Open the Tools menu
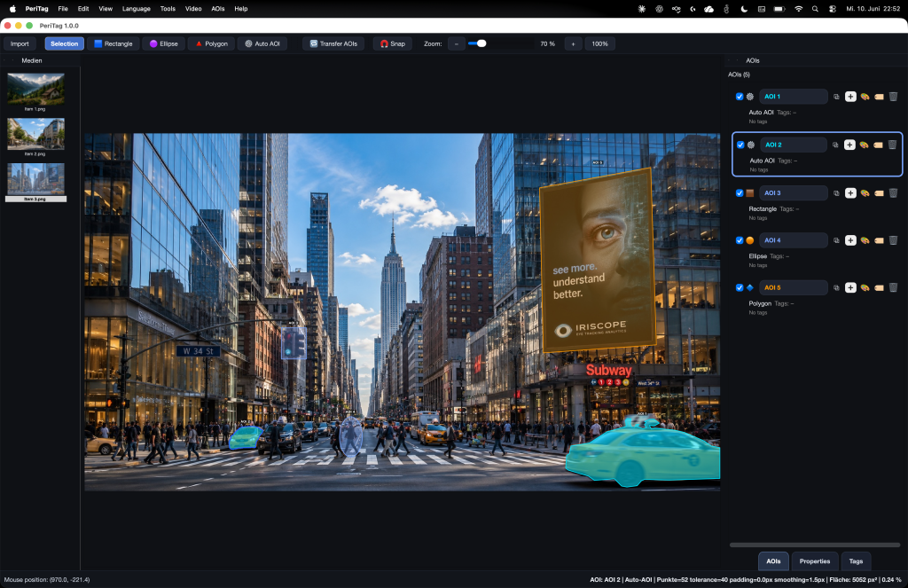 click(168, 9)
